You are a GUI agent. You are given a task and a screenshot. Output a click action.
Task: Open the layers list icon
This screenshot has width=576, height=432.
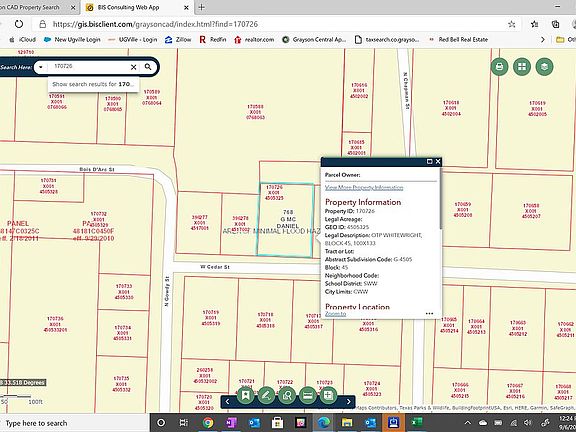(544, 67)
